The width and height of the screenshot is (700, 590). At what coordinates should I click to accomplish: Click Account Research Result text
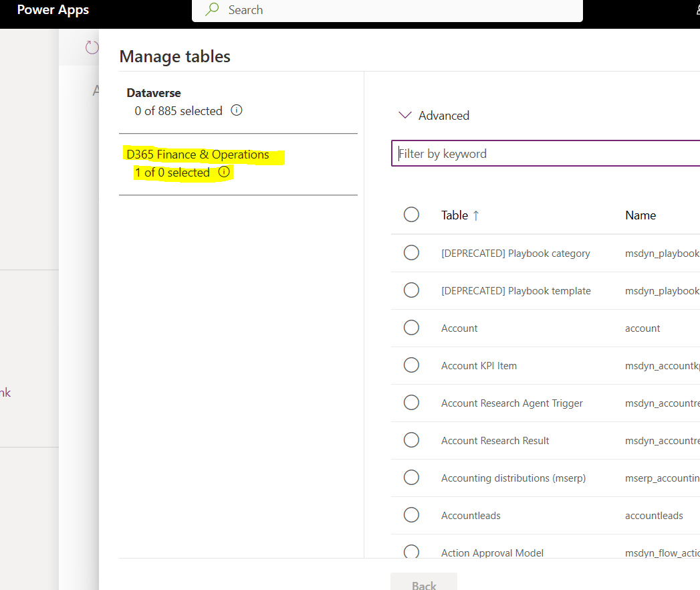[x=495, y=441]
